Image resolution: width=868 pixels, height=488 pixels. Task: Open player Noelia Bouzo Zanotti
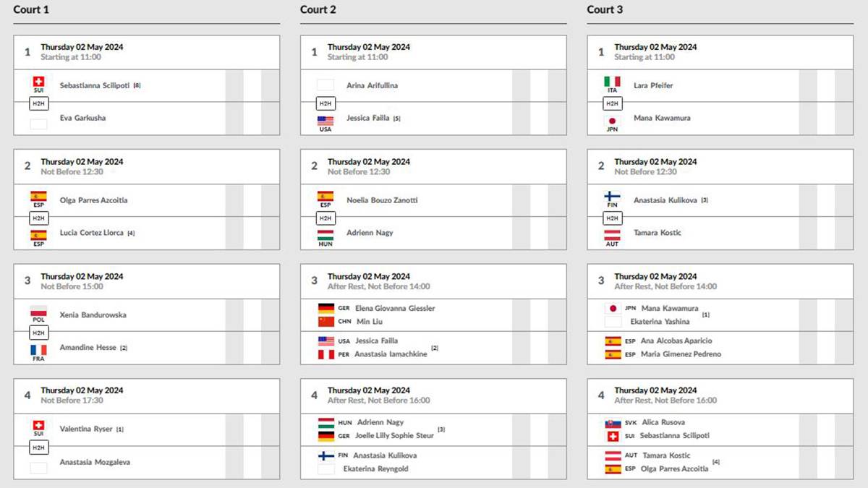pyautogui.click(x=382, y=200)
